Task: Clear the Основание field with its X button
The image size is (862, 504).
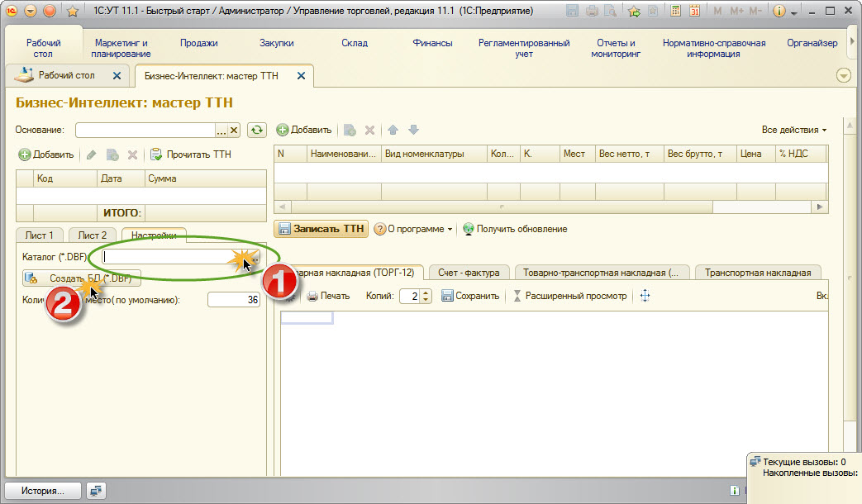Action: pyautogui.click(x=234, y=131)
